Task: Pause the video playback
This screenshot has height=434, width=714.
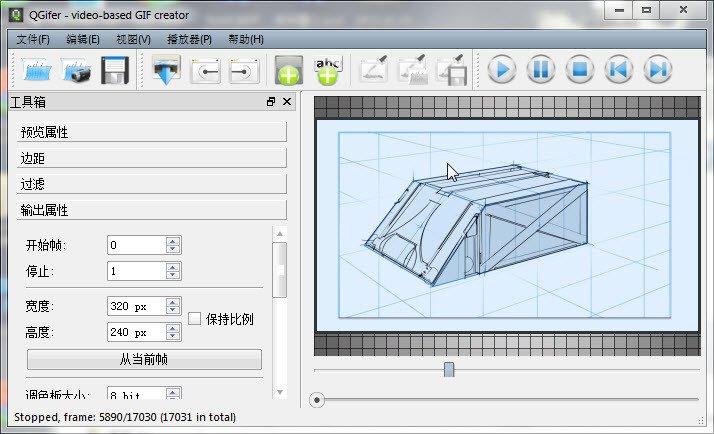Action: pyautogui.click(x=540, y=70)
